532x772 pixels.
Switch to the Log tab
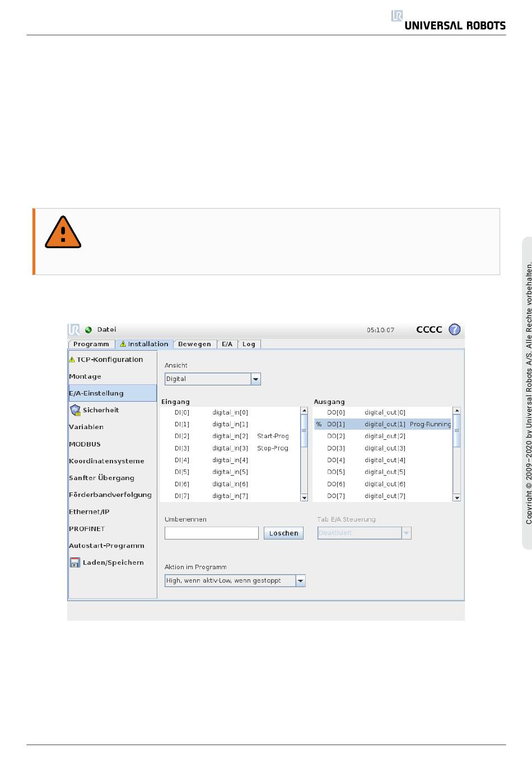(249, 344)
